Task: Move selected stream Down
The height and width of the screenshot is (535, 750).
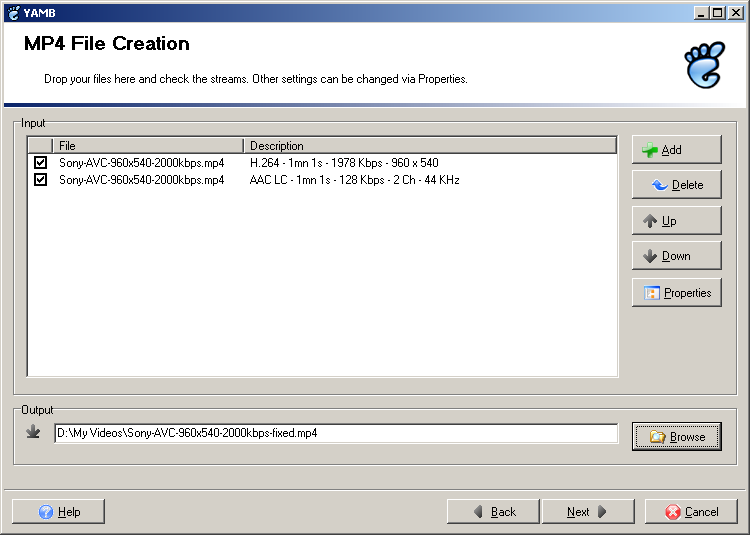Action: [676, 256]
